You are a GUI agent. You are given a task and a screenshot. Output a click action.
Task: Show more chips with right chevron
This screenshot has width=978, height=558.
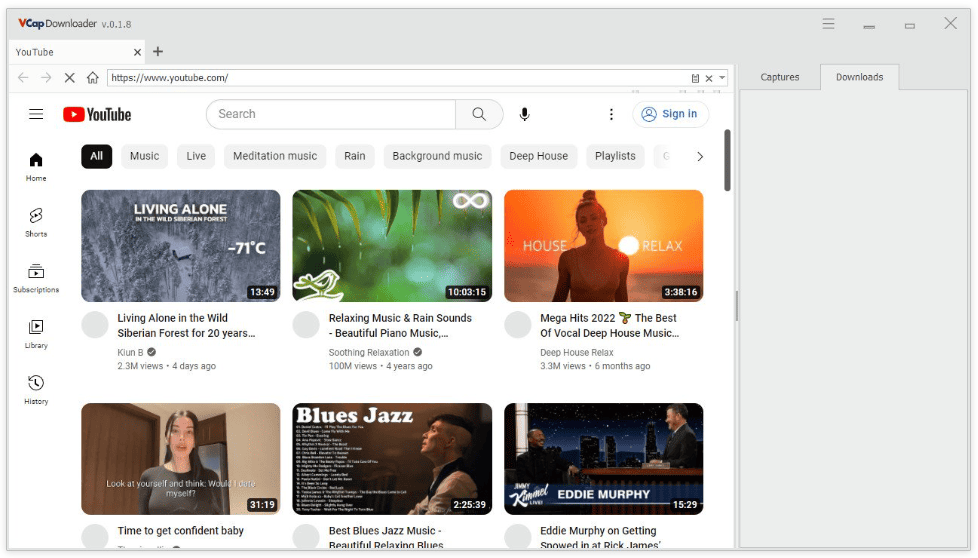pyautogui.click(x=700, y=156)
